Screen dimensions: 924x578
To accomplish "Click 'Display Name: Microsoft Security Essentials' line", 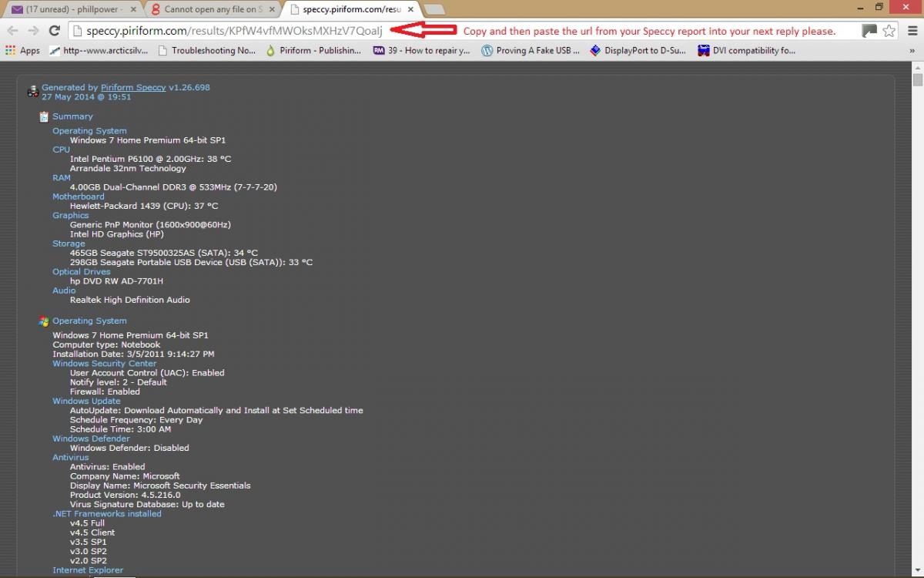I will pos(160,486).
